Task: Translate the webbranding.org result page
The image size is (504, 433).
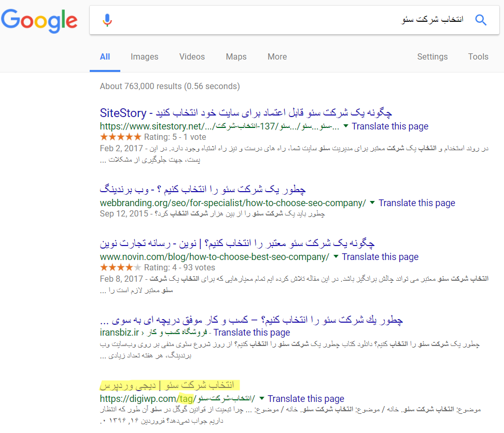Action: (x=416, y=203)
